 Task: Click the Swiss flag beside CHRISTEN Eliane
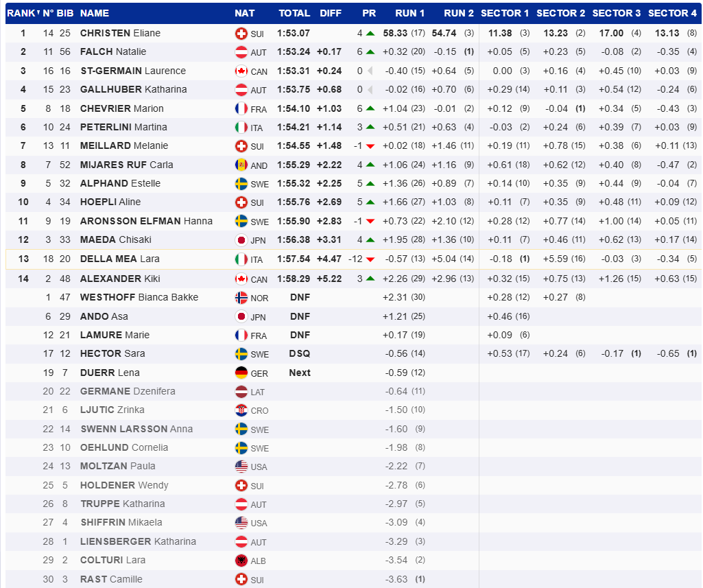[241, 33]
